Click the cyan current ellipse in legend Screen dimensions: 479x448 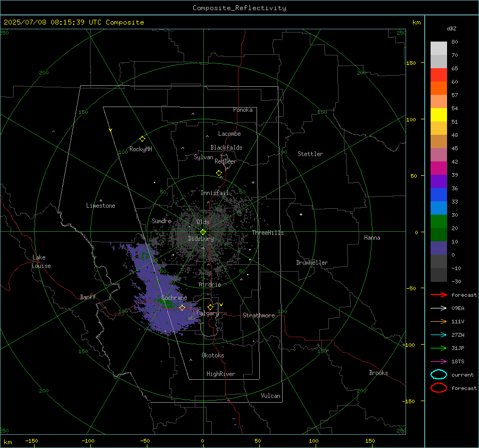pyautogui.click(x=439, y=374)
